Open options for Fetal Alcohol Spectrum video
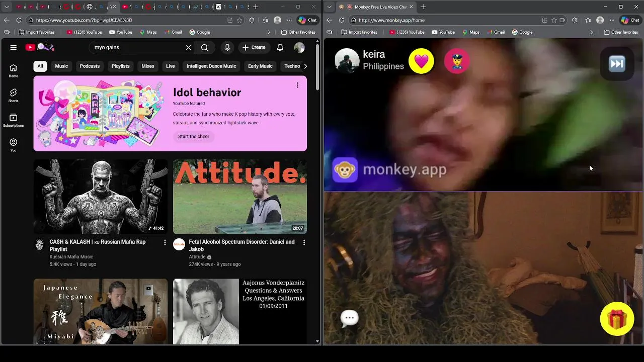Image resolution: width=644 pixels, height=362 pixels. tap(304, 242)
